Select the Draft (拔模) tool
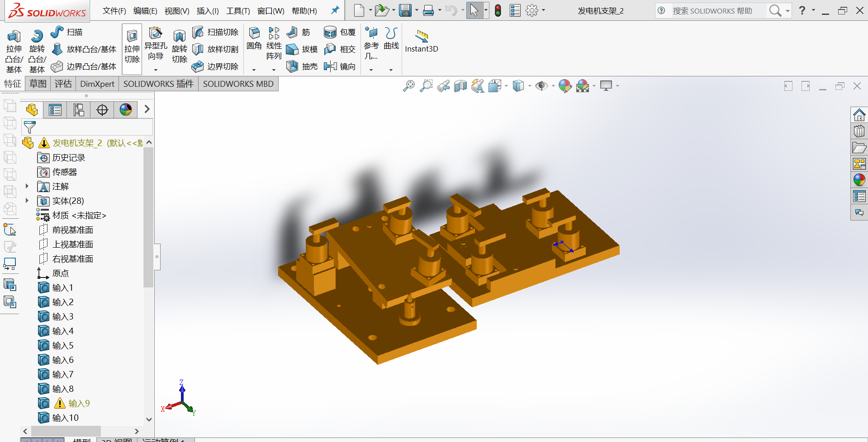 pyautogui.click(x=302, y=49)
